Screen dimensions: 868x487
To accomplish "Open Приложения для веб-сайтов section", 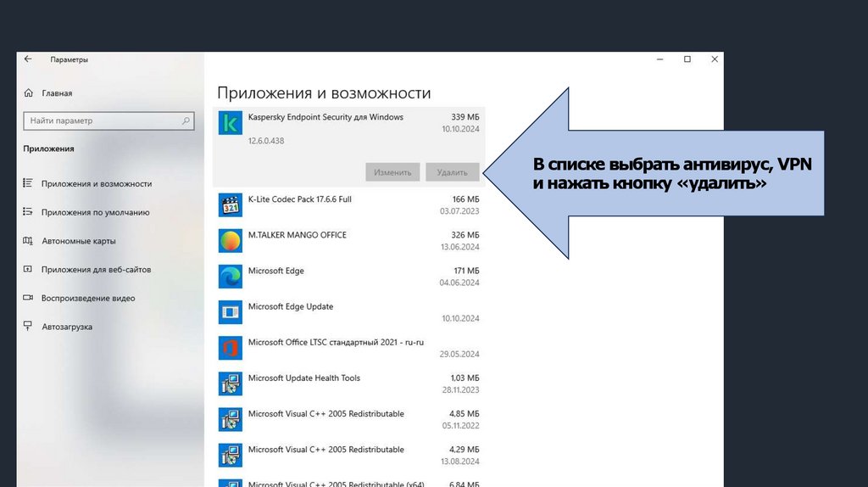I will 96,269.
